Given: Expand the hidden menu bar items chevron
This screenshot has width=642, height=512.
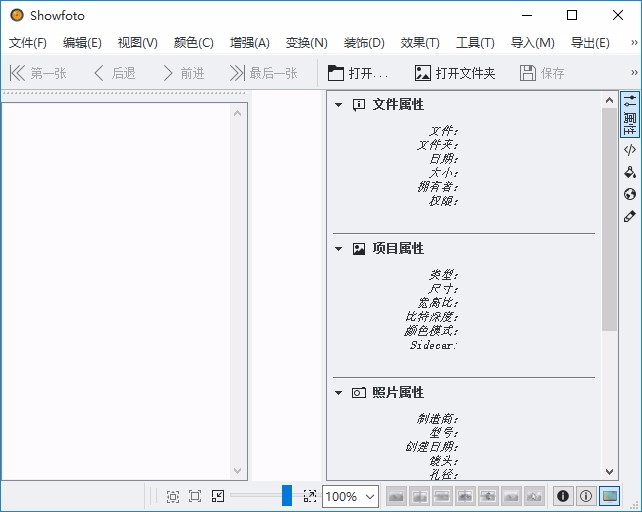Looking at the screenshot, I should point(634,43).
